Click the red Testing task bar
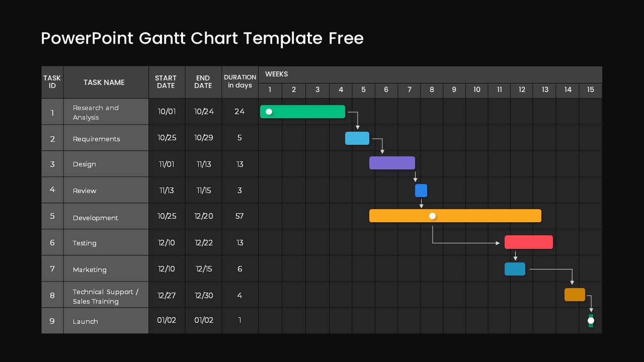Image resolution: width=644 pixels, height=362 pixels. tap(528, 242)
